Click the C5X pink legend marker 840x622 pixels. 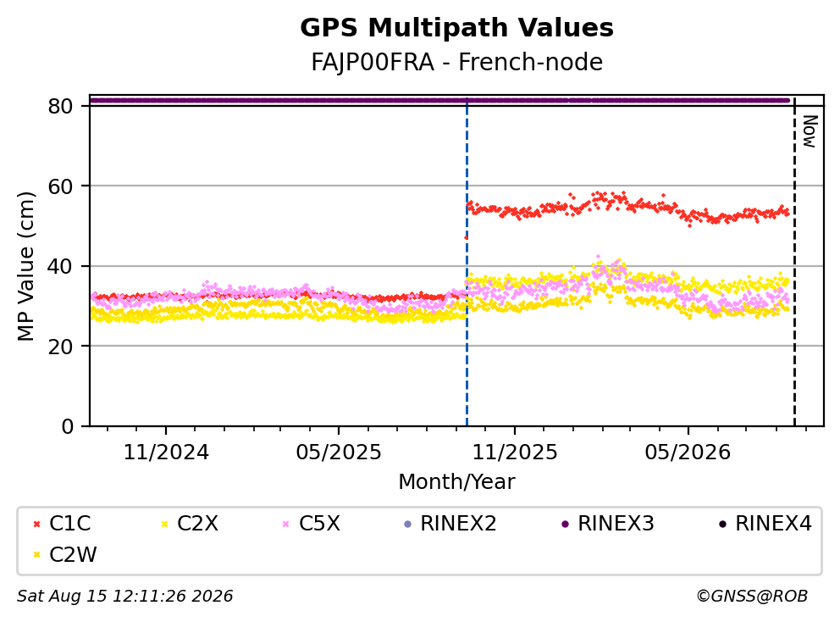[x=285, y=524]
